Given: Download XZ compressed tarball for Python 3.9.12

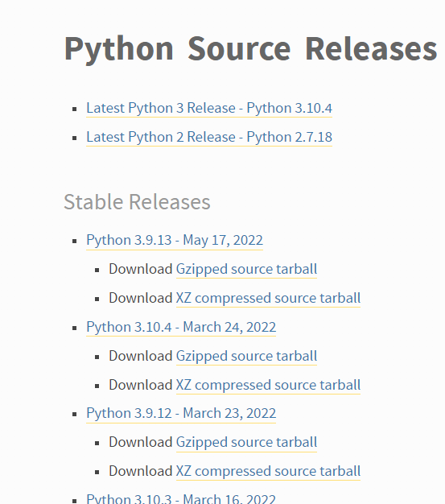Looking at the screenshot, I should [268, 471].
